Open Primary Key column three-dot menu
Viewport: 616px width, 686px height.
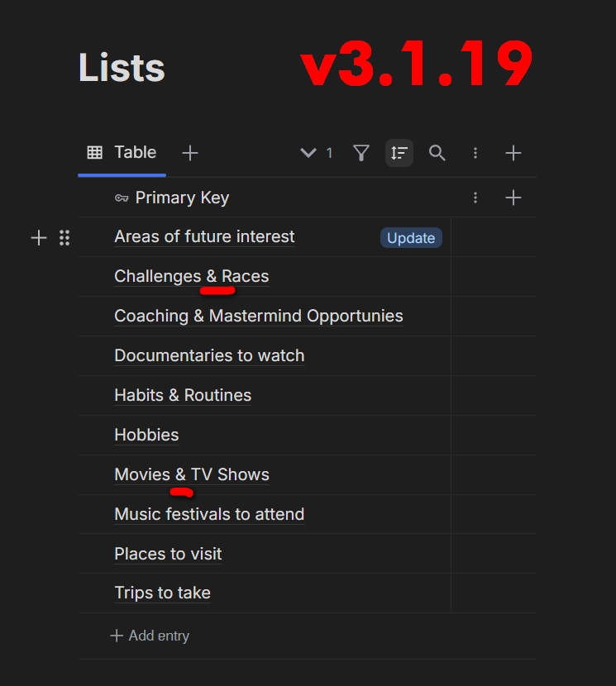475,198
